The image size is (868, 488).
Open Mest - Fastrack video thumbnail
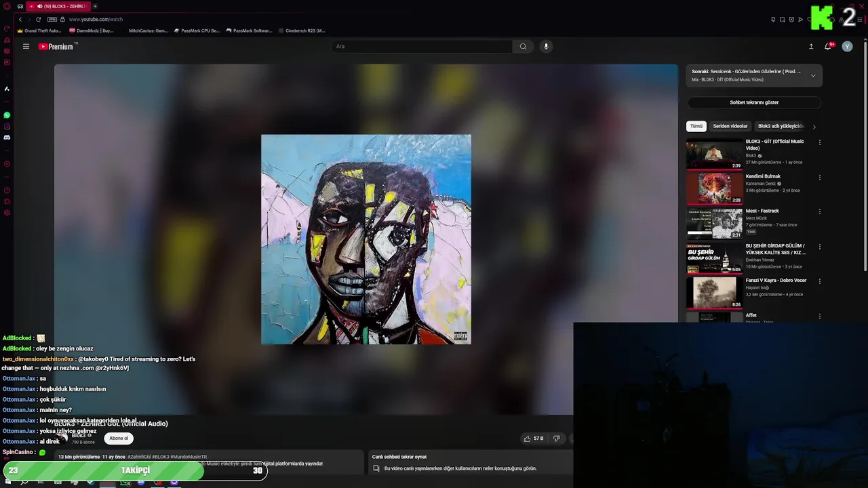pos(714,223)
